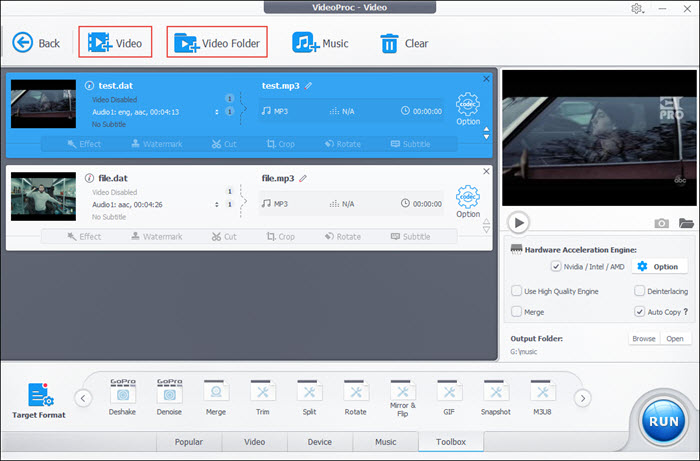Image resolution: width=700 pixels, height=461 pixels.
Task: Switch to the Popular tab
Action: (189, 442)
